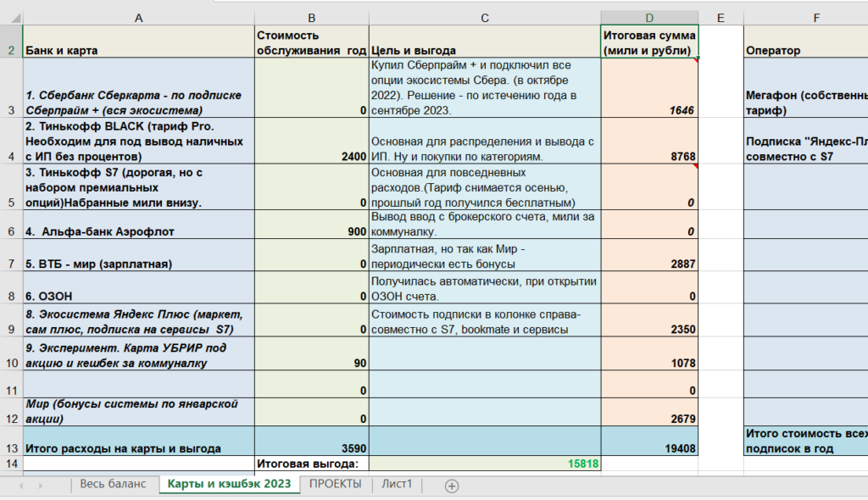Open the 'ПРОЕКТЫ' sheet tab
868x500 pixels.
point(336,484)
